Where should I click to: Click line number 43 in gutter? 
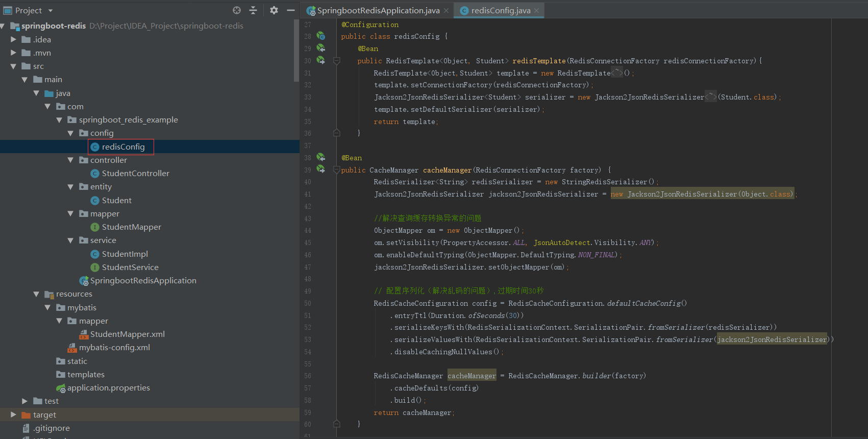tap(308, 218)
